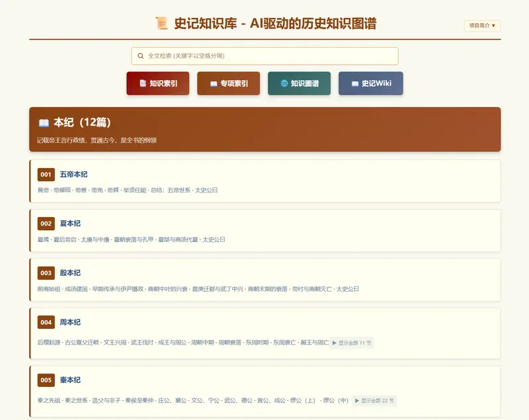The image size is (529, 420).
Task: Jump to section 商朝末期的衰落
Action: click(268, 289)
